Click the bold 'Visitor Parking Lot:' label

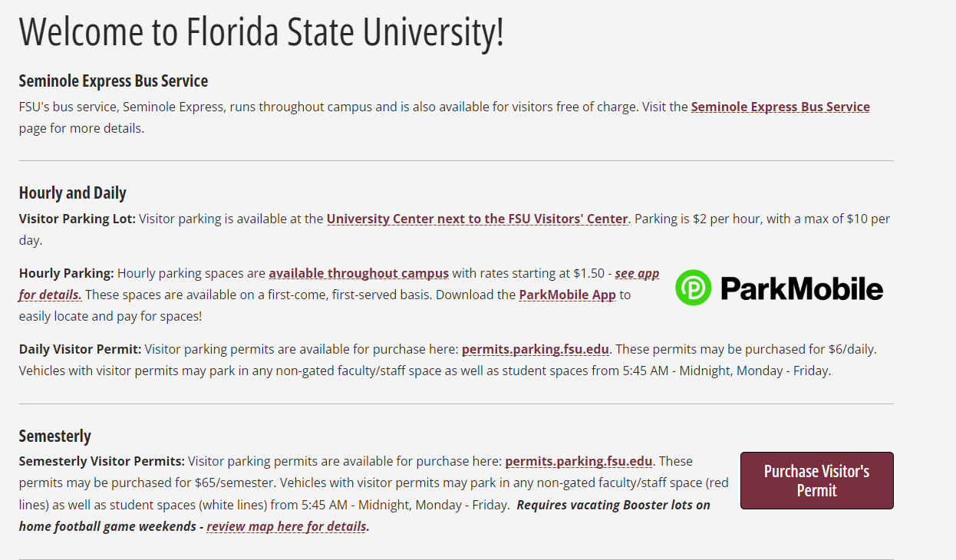pyautogui.click(x=77, y=219)
